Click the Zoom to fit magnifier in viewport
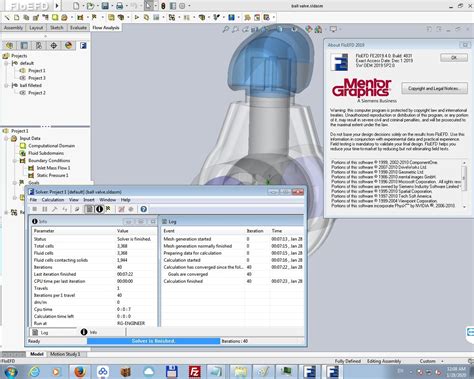The height and width of the screenshot is (379, 474). (x=226, y=30)
